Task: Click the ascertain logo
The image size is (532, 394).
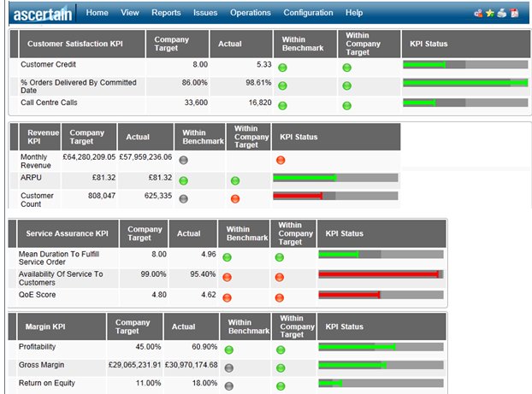Action: point(43,15)
